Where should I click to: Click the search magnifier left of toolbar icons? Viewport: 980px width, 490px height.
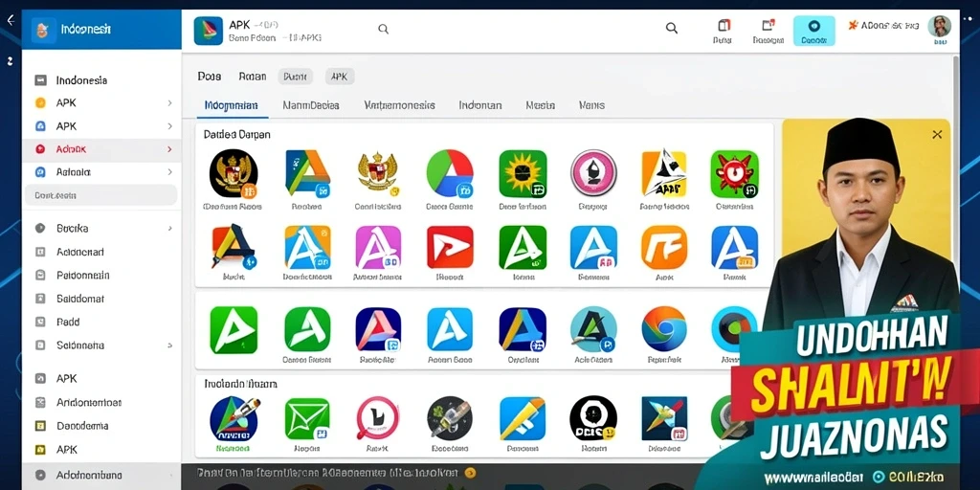(672, 28)
